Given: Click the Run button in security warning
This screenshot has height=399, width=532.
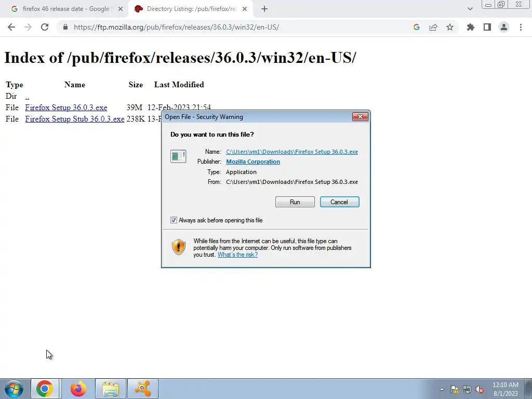Looking at the screenshot, I should pos(295,202).
